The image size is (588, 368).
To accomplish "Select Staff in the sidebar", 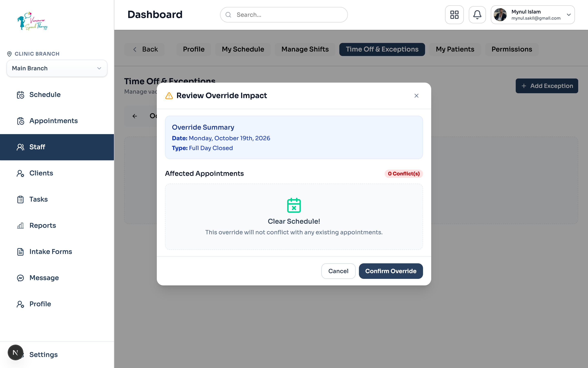I will tap(57, 147).
